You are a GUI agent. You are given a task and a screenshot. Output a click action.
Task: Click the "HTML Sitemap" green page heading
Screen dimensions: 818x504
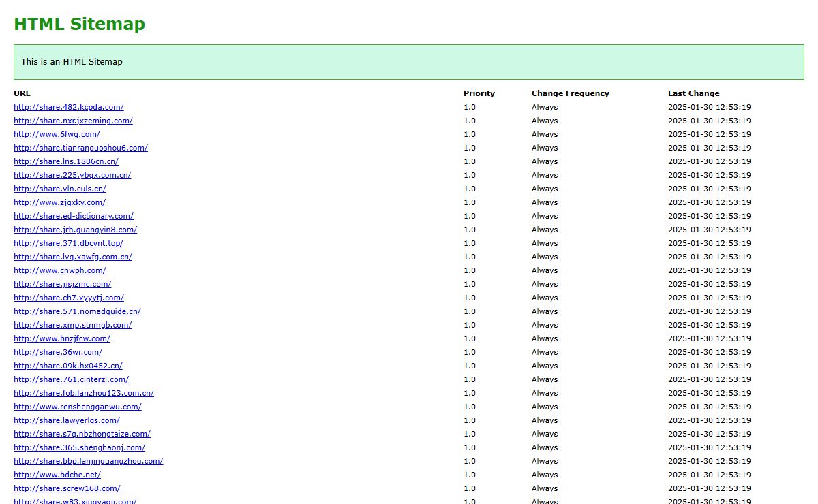click(79, 25)
